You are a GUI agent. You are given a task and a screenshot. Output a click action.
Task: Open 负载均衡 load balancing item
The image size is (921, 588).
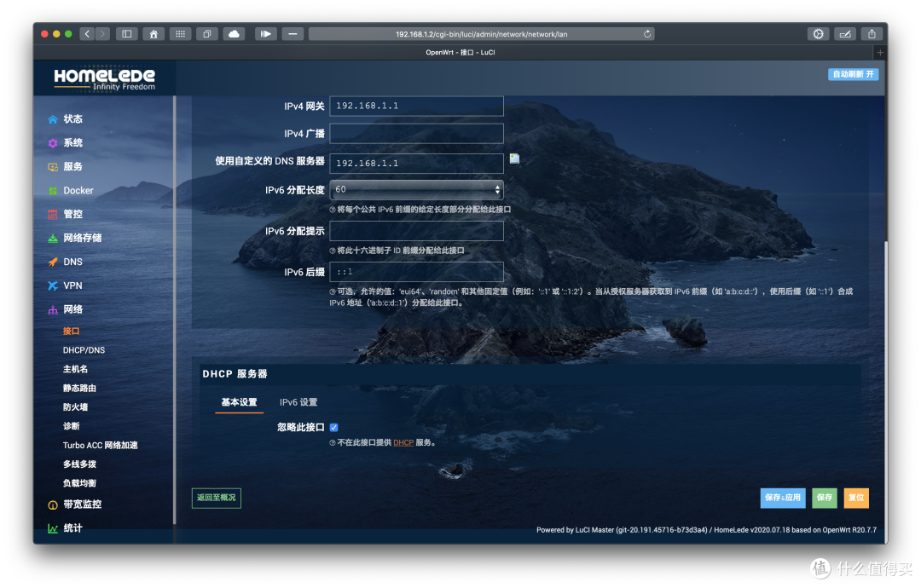79,483
